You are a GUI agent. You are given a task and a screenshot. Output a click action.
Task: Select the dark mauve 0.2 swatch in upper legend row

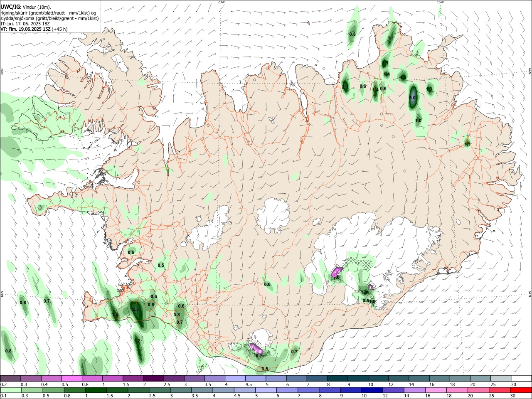click(11, 378)
